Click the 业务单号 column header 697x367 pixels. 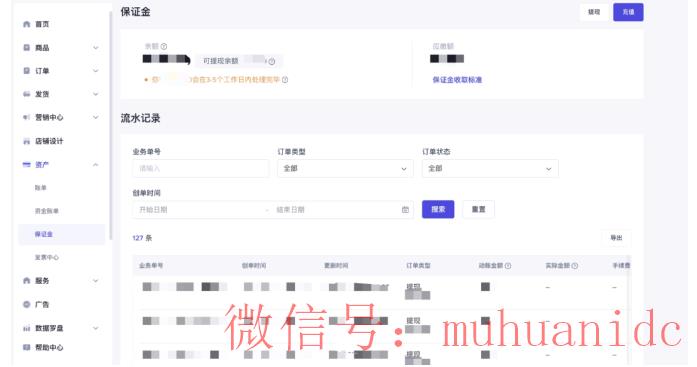[151, 266]
